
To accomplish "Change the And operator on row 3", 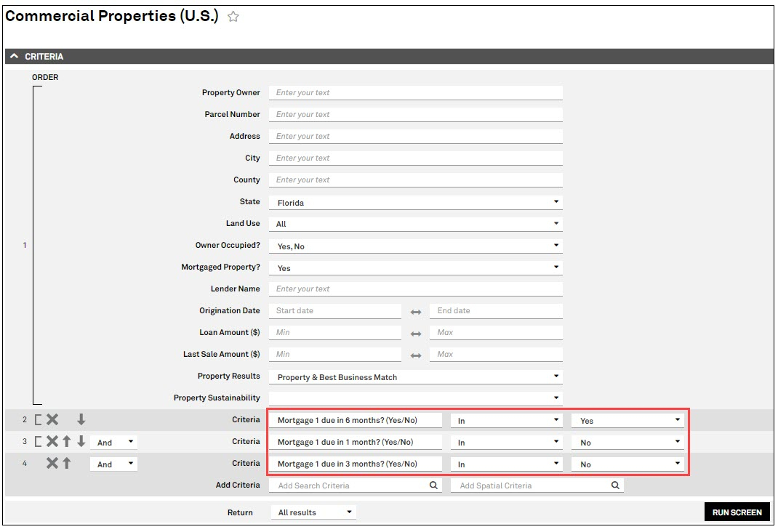I will coord(113,442).
